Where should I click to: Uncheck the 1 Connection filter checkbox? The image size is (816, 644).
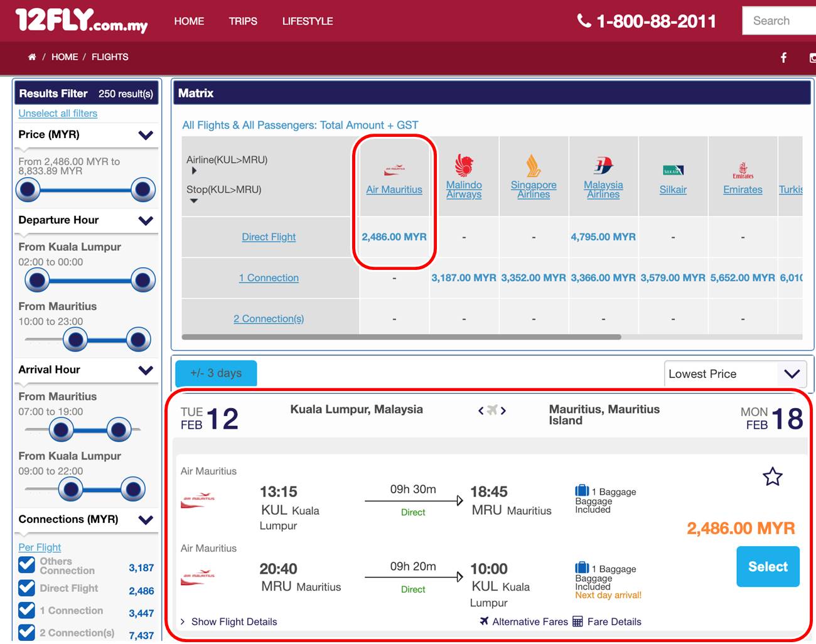[x=26, y=610]
